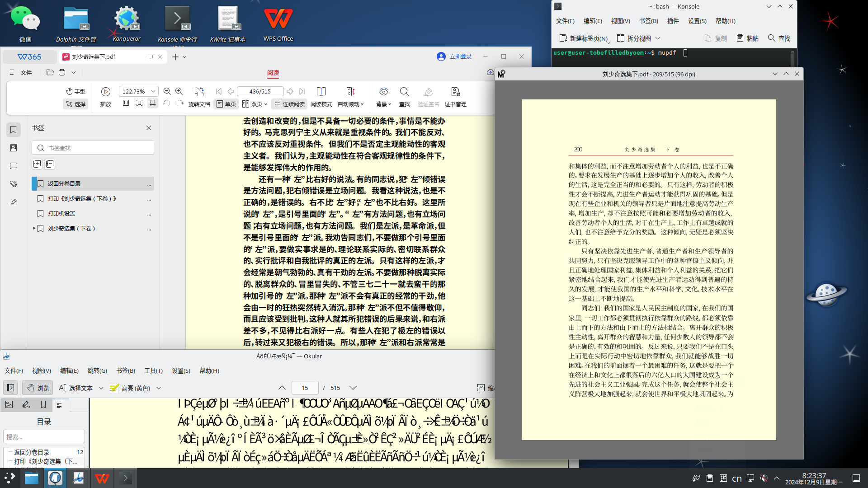The image size is (868, 488).
Task: Click the 粘贴 paste button in Konsole
Action: click(748, 38)
